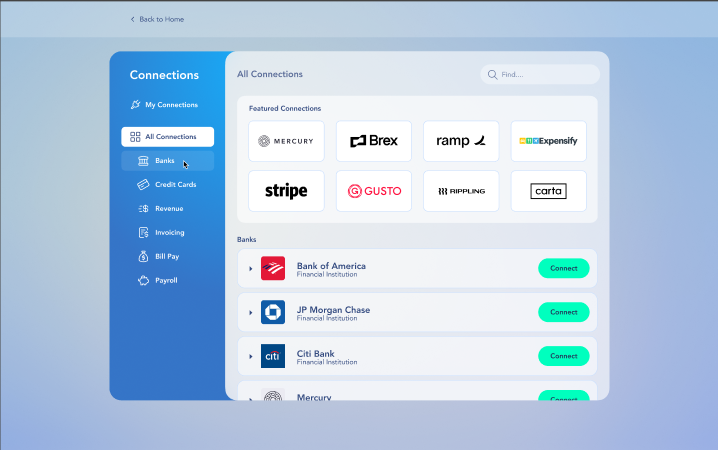This screenshot has width=718, height=450.
Task: Expand the Citi Bank row
Action: tap(250, 357)
